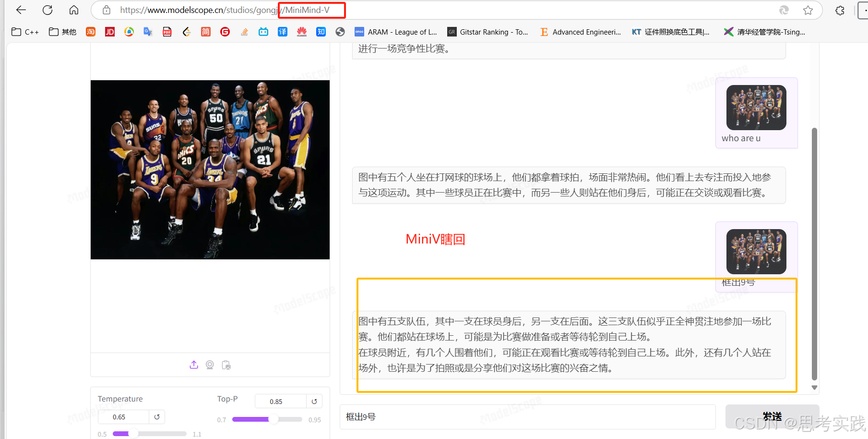Image resolution: width=868 pixels, height=439 pixels.
Task: Open the Stack Overflow bookmark icon
Action: coord(244,32)
